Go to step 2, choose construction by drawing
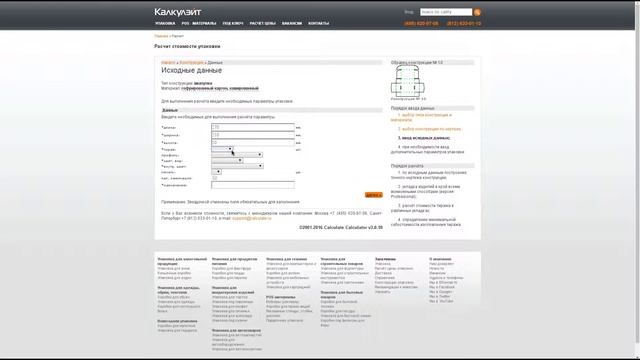 [429, 129]
